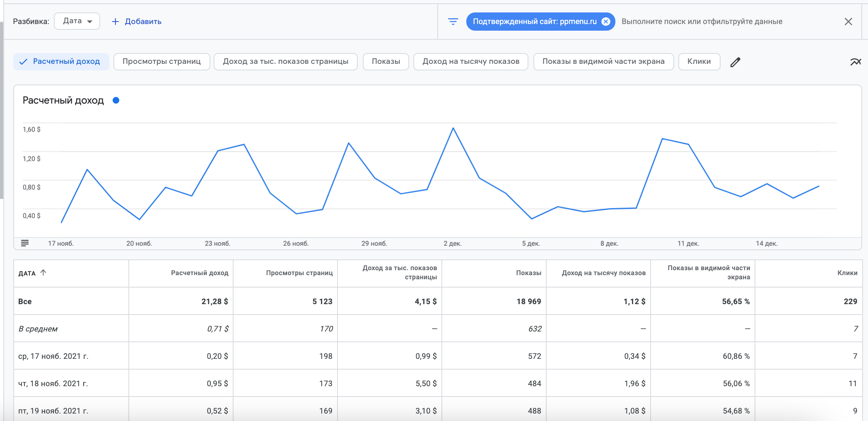The width and height of the screenshot is (868, 421).
Task: Clear the filter bar with X
Action: 848,22
